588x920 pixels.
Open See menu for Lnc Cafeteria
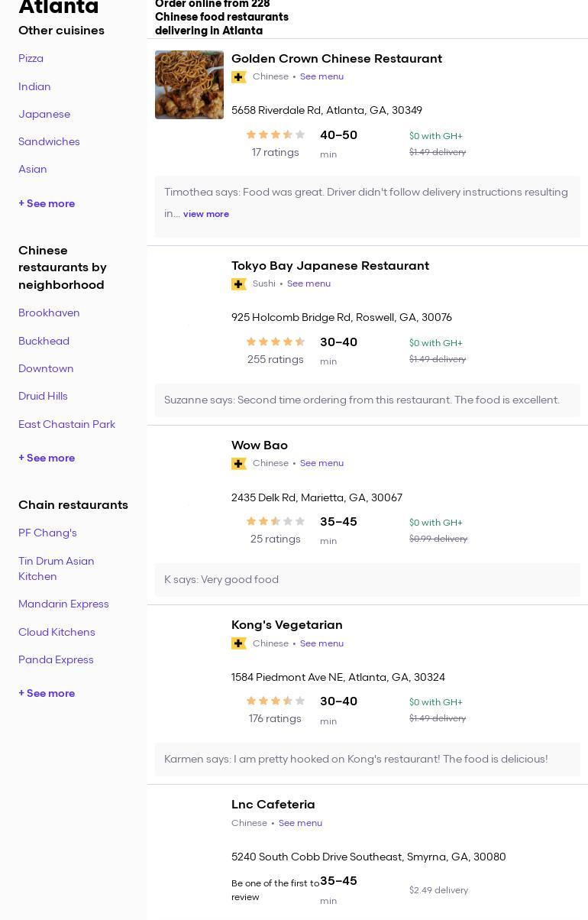pos(300,823)
